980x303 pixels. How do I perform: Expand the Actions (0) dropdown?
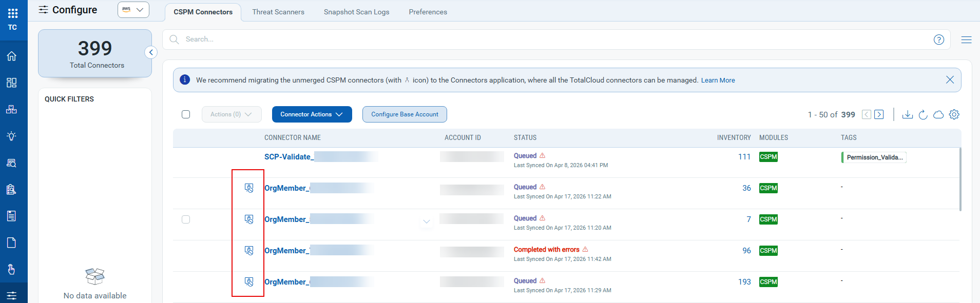coord(232,114)
